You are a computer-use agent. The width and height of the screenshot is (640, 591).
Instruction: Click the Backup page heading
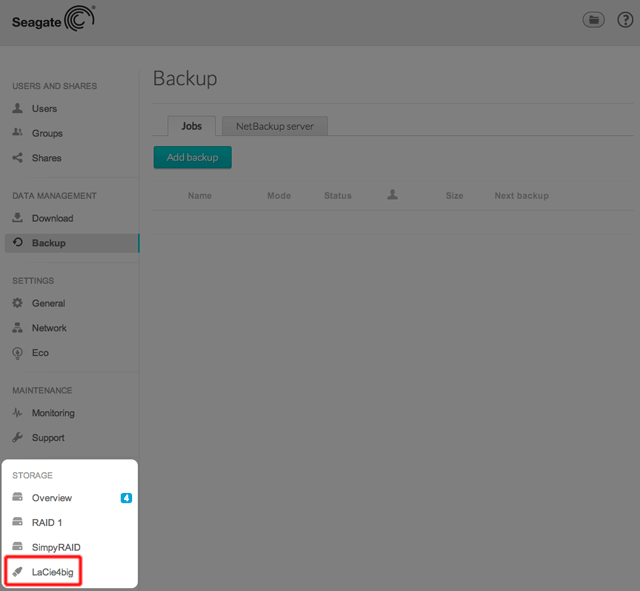pos(185,78)
